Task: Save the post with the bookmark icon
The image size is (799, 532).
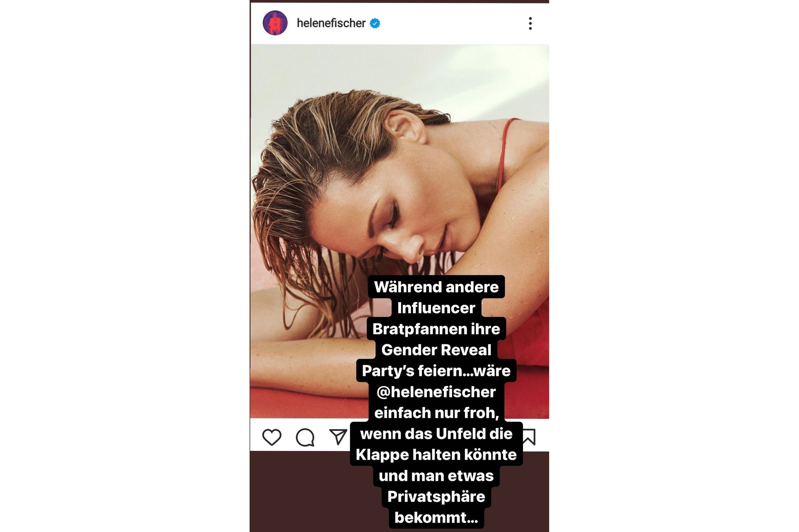Action: point(529,437)
